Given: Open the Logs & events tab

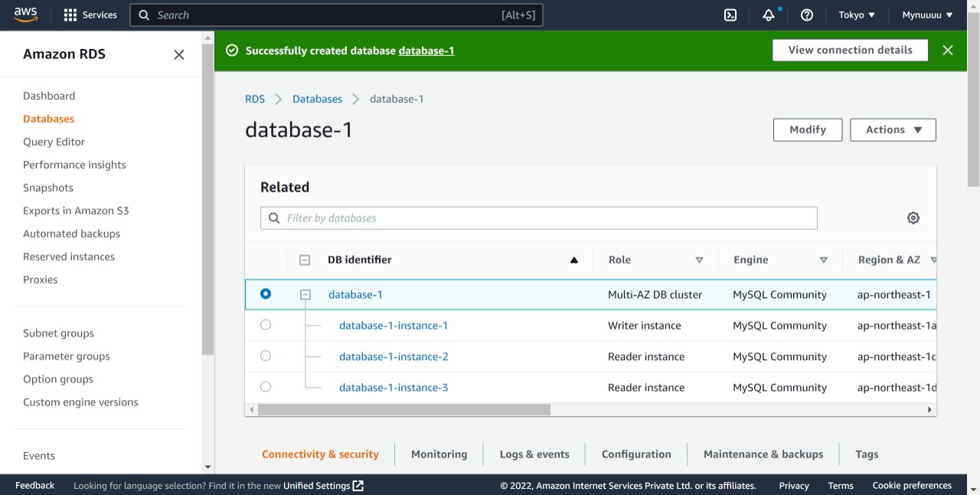Looking at the screenshot, I should [534, 454].
